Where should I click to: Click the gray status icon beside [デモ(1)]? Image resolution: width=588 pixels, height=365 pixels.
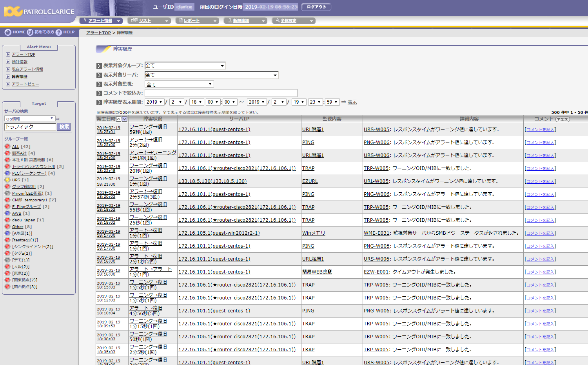[7, 260]
